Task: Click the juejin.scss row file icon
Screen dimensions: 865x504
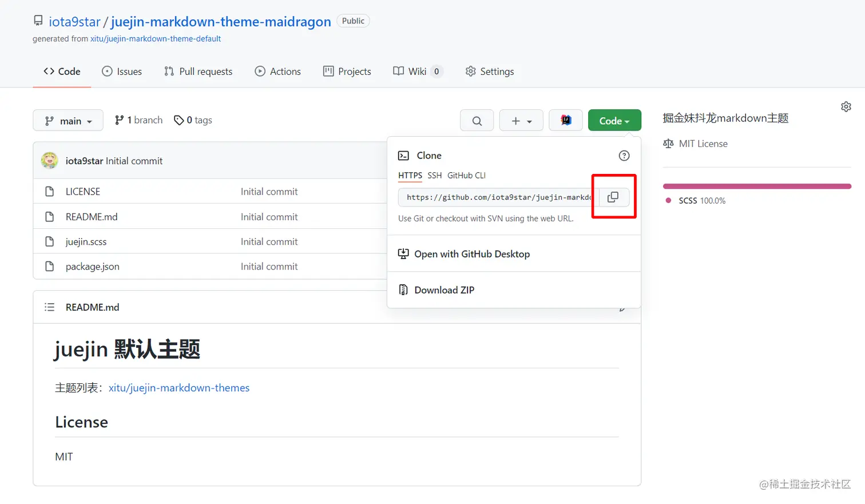Action: 50,241
